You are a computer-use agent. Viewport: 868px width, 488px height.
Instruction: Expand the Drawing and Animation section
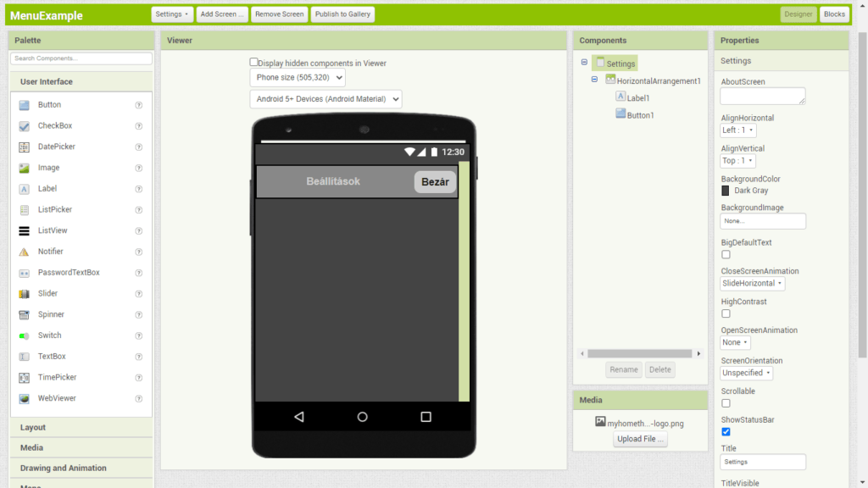tap(81, 468)
